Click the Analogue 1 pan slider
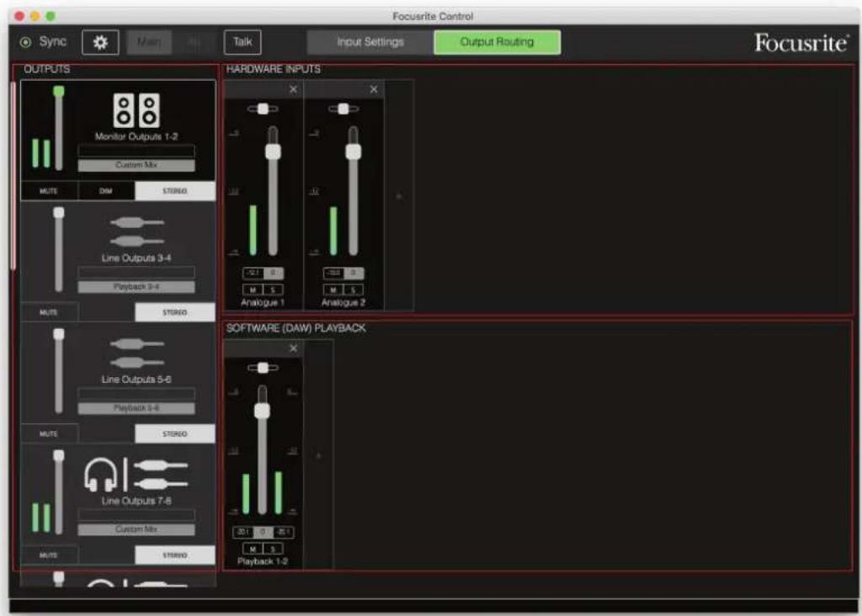The height and width of the screenshot is (616, 862). (263, 109)
